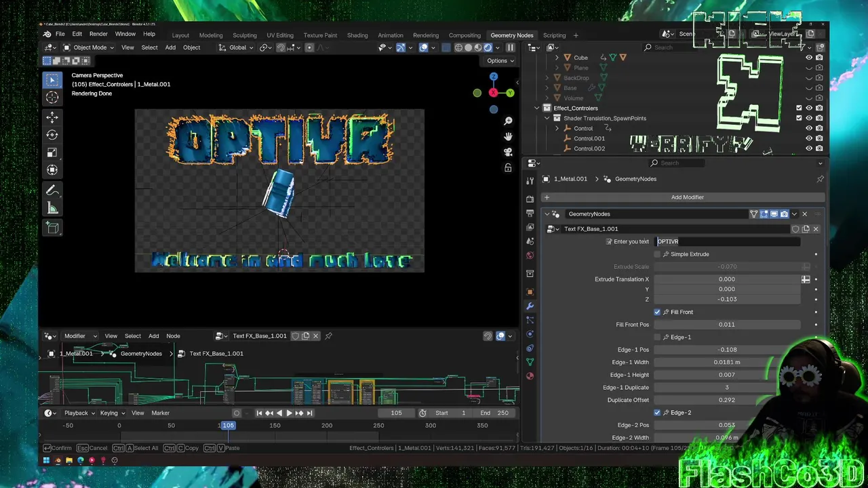Click the Blender logo menu icon
This screenshot has height=488, width=868.
coord(47,35)
